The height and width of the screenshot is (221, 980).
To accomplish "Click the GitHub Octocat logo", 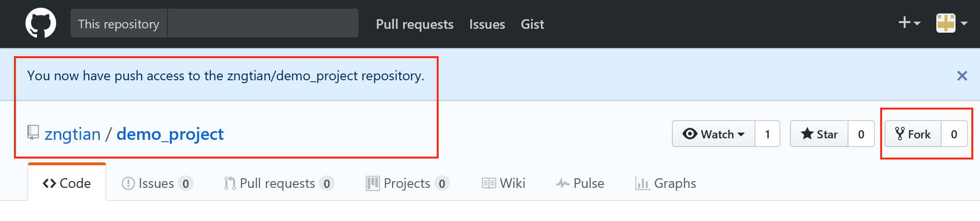I will pyautogui.click(x=41, y=23).
